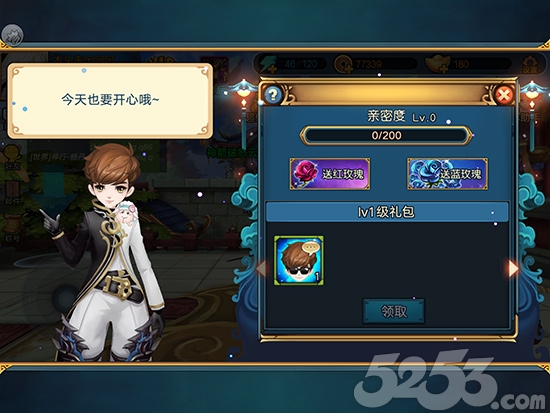Open settings gear in the corner
This screenshot has height=413, width=550.
coord(529,65)
